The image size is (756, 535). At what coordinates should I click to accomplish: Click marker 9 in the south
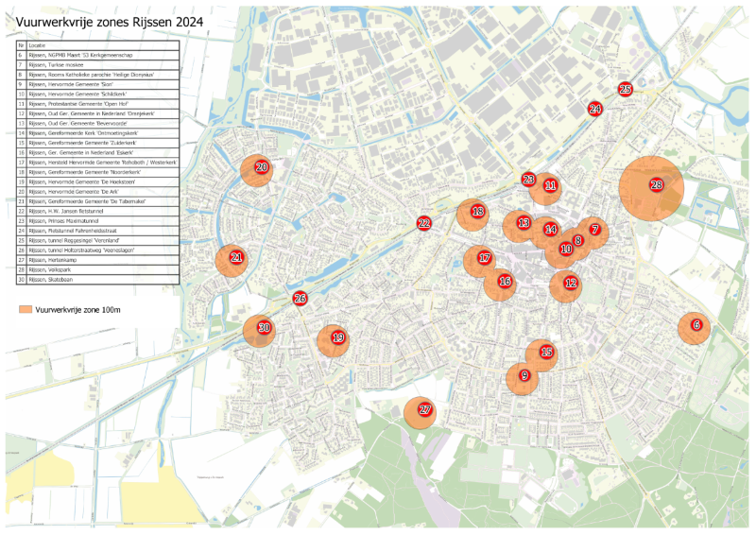coord(524,375)
